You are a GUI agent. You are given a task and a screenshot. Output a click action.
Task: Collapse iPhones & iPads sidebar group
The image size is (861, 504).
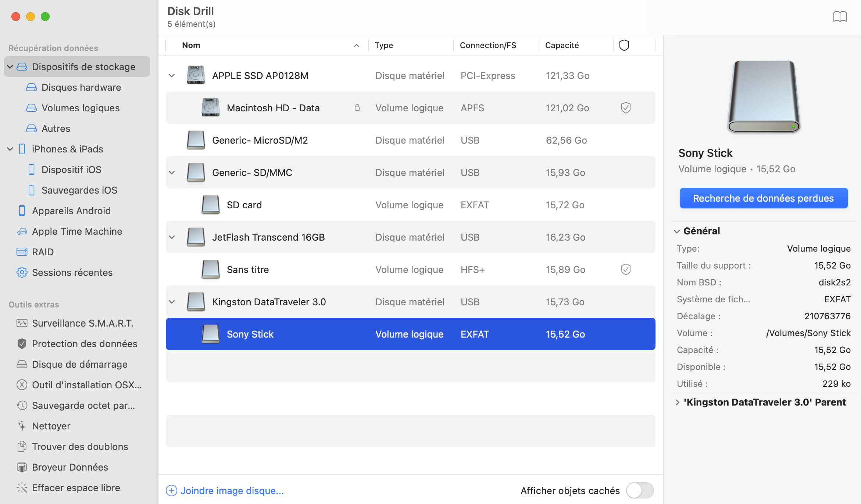pyautogui.click(x=10, y=149)
